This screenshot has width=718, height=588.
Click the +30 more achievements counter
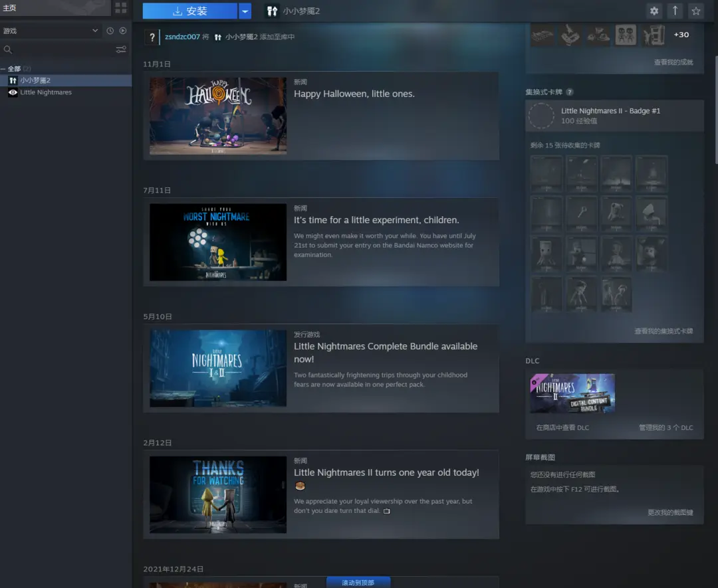coord(681,35)
